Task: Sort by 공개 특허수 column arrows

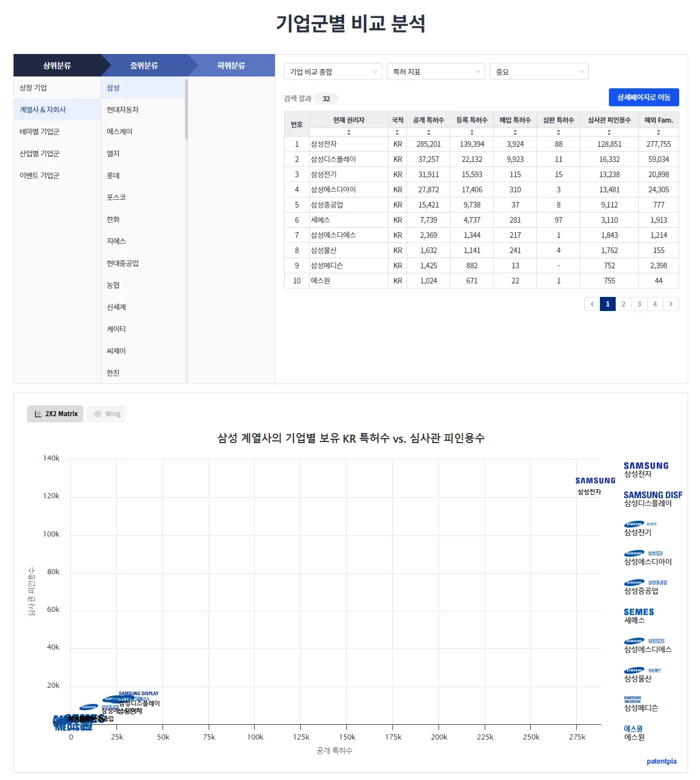Action: pyautogui.click(x=428, y=132)
